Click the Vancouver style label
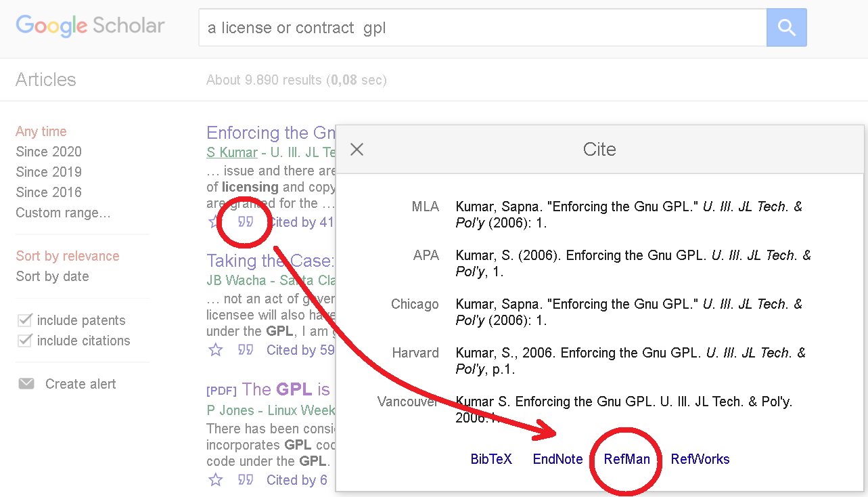The image size is (868, 497). point(409,402)
